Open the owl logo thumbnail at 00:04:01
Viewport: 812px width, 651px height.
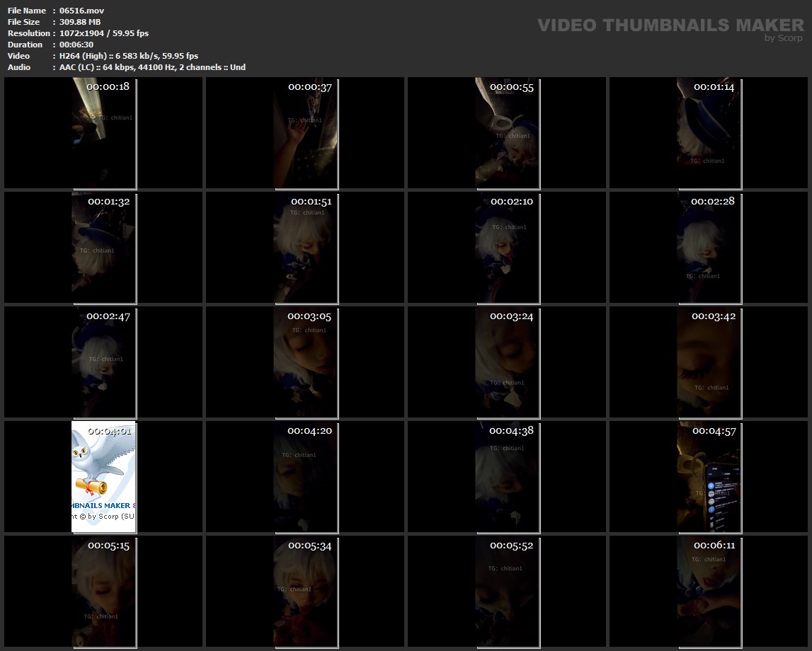coord(103,477)
